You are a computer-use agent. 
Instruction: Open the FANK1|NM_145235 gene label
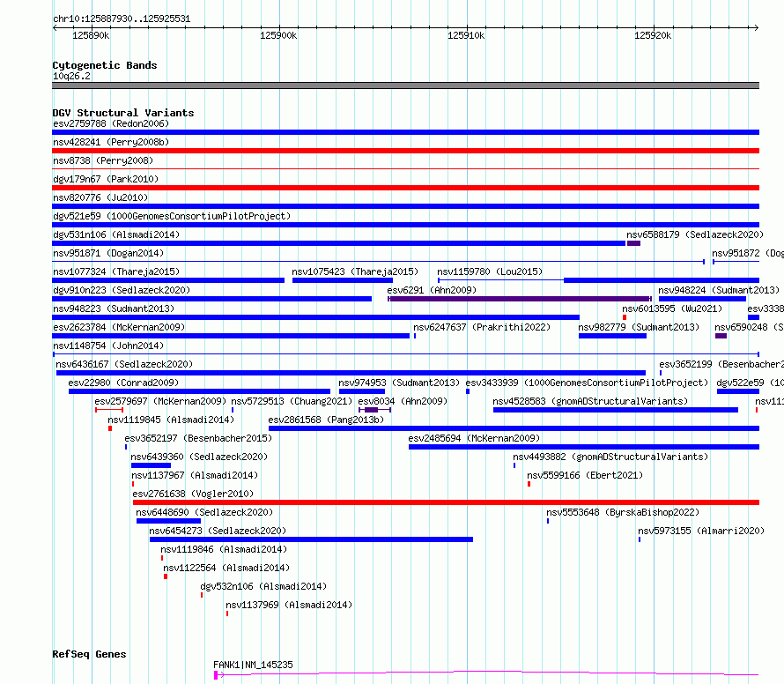253,665
